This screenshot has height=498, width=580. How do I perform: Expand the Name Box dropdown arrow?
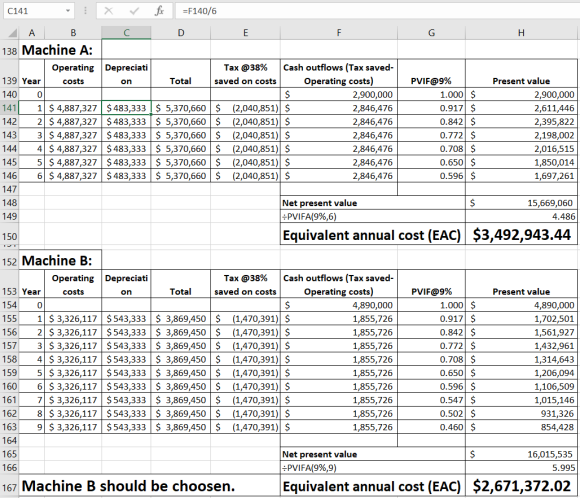point(68,11)
